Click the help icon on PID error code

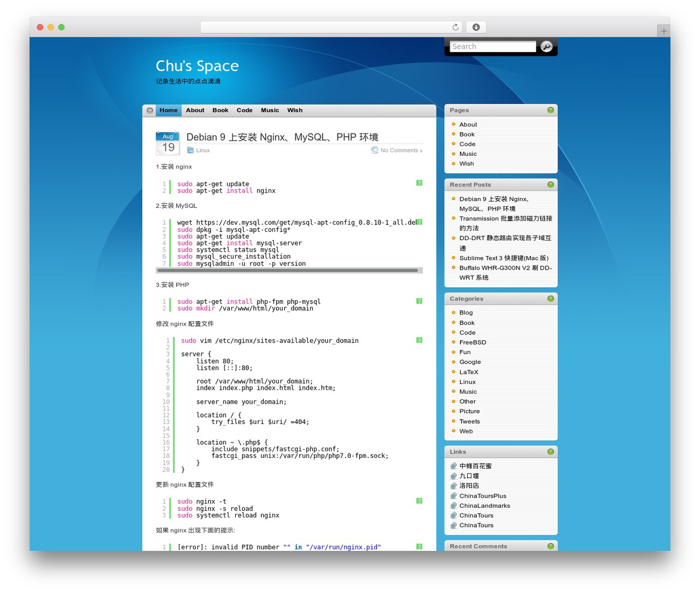click(x=419, y=547)
